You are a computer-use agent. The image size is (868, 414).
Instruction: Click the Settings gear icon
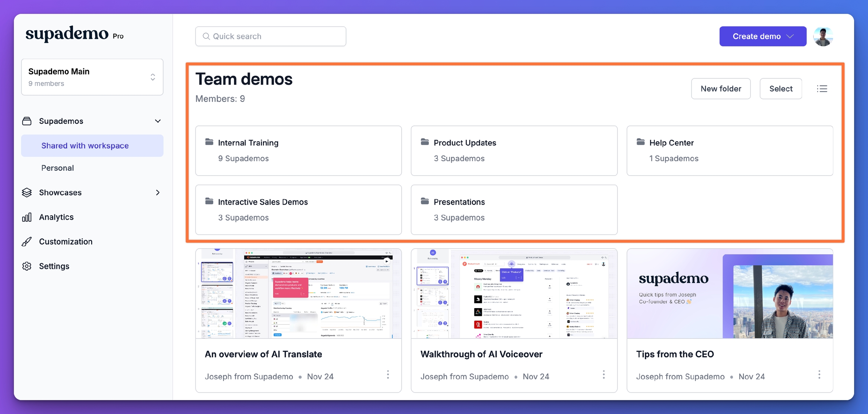27,266
